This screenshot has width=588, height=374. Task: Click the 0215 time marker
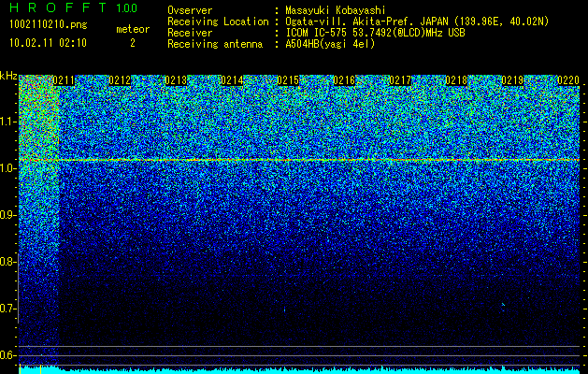[x=288, y=80]
